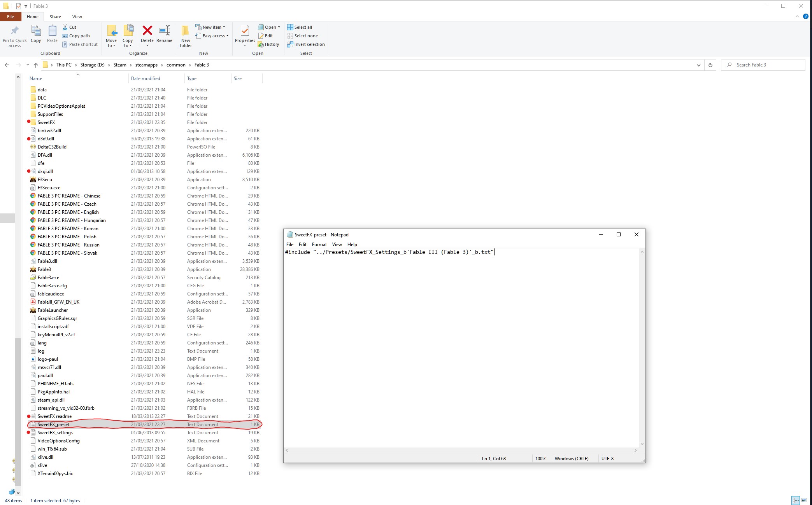
Task: Create a New folder from ribbon
Action: (186, 31)
